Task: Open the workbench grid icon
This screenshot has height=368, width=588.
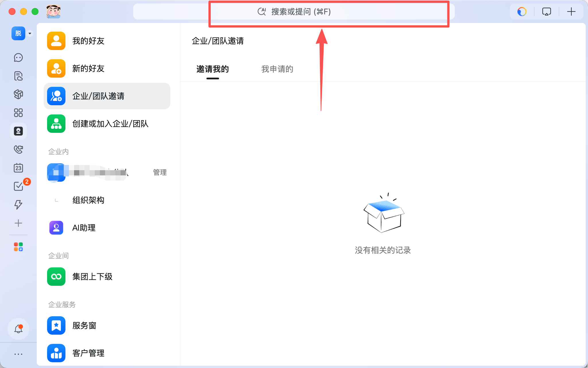Action: pyautogui.click(x=18, y=113)
